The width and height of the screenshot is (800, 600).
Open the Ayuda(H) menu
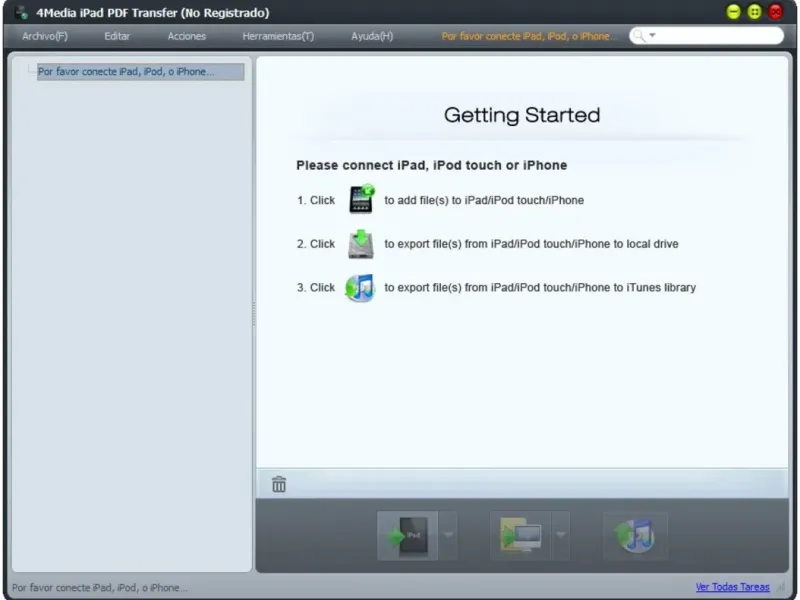[x=372, y=36]
